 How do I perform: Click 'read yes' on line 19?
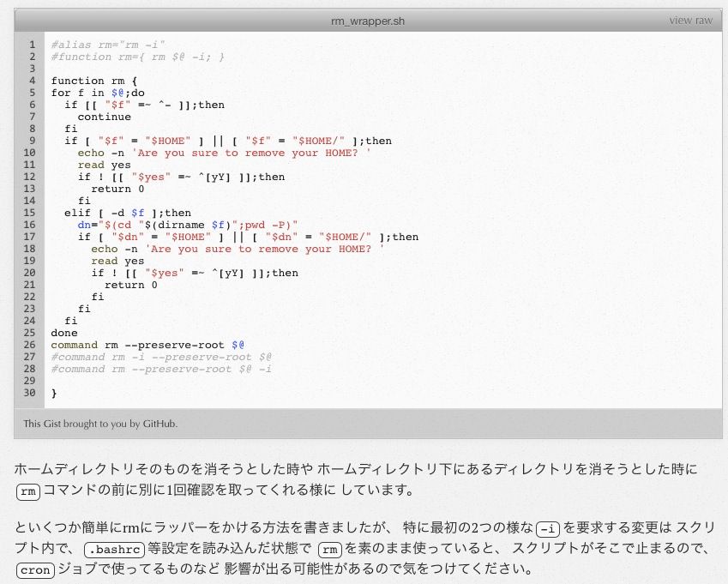click(117, 261)
